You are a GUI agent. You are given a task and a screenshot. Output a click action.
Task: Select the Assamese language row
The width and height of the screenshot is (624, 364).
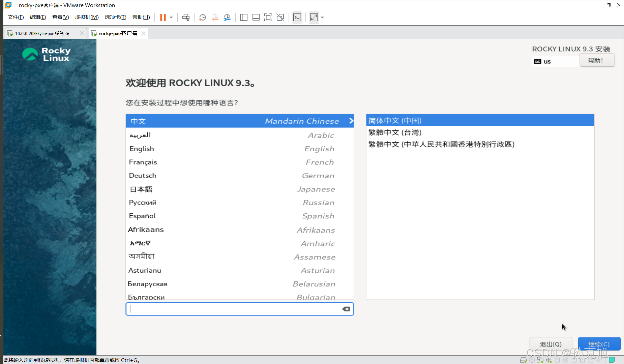240,257
